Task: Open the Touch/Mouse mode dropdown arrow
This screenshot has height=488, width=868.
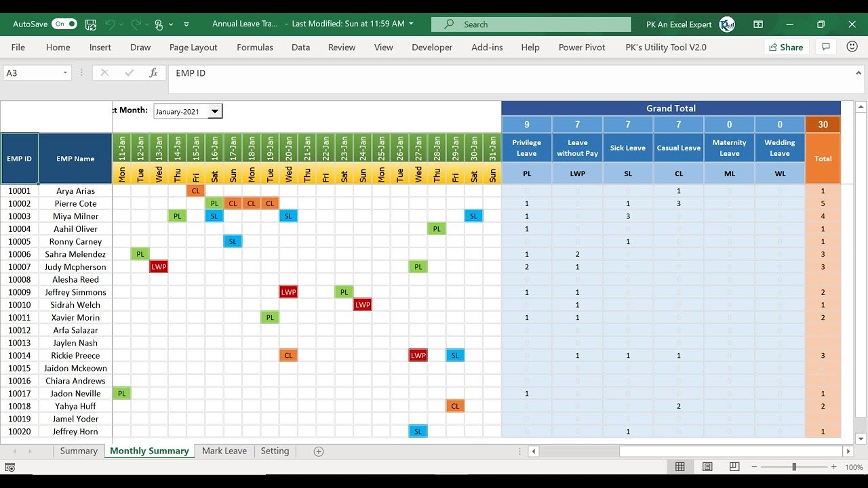Action: click(x=171, y=24)
